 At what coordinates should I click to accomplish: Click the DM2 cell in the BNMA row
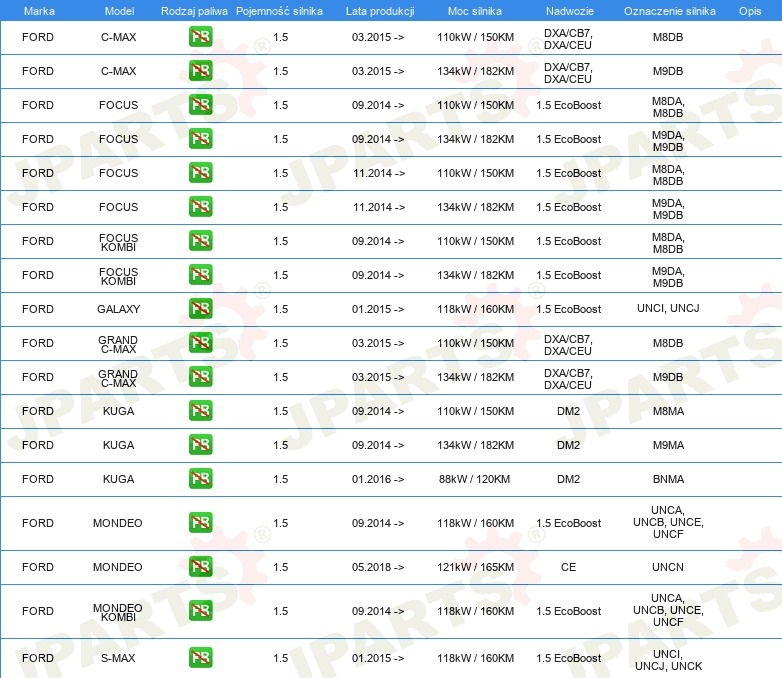569,479
